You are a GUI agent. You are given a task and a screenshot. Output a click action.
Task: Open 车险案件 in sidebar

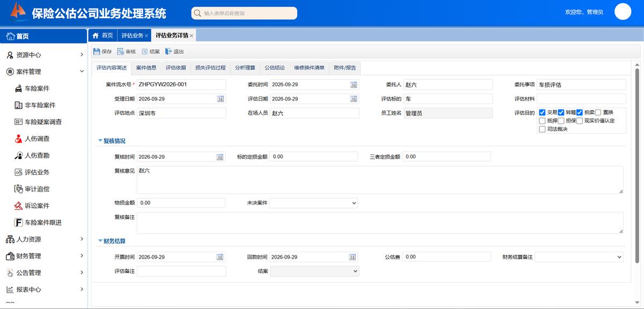37,89
